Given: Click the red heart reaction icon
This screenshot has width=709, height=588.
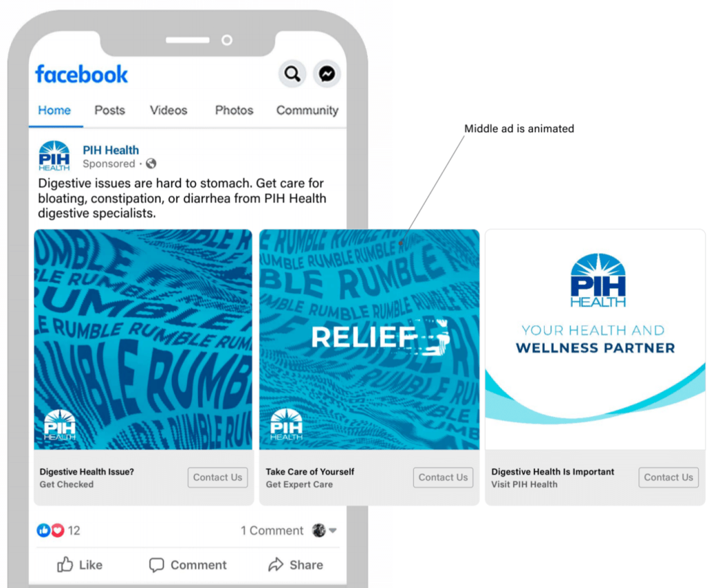Looking at the screenshot, I should click(x=57, y=530).
